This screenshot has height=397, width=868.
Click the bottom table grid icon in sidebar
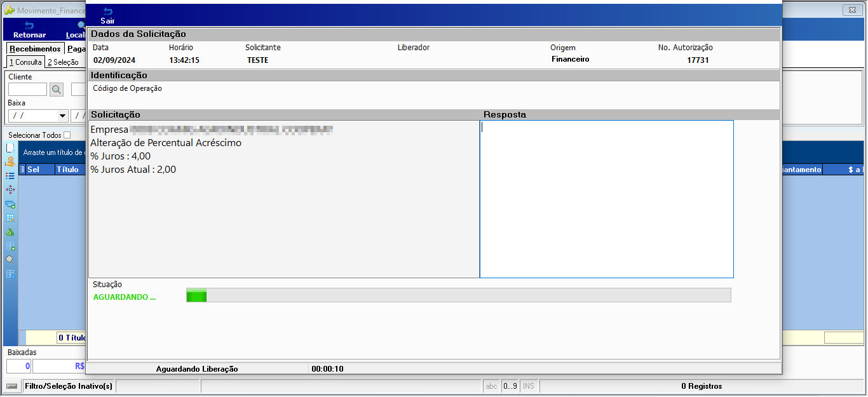[10, 274]
